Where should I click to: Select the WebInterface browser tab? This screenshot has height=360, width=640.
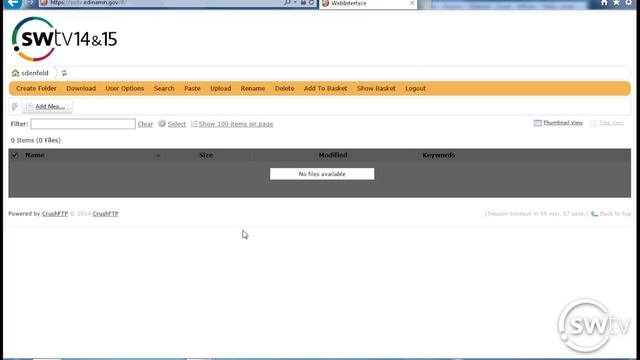[x=367, y=3]
